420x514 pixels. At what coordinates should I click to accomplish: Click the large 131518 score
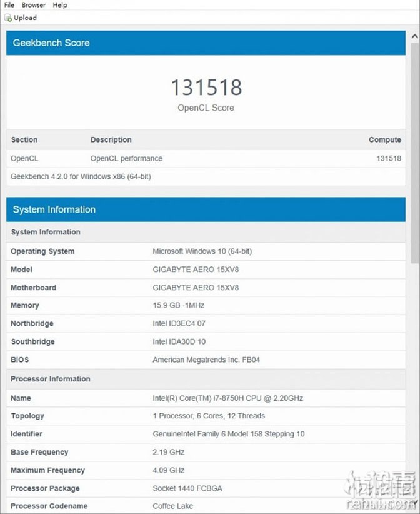[206, 88]
